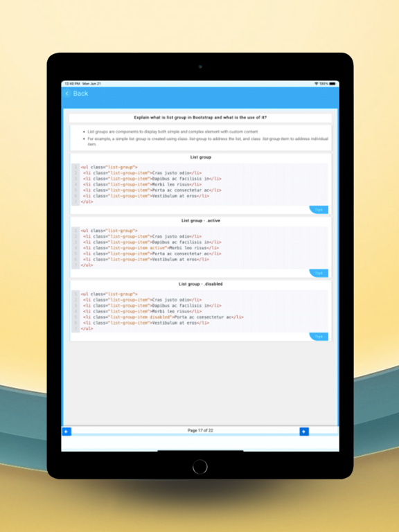Click the first code block's opening ul line
399x532 pixels.
(109, 167)
